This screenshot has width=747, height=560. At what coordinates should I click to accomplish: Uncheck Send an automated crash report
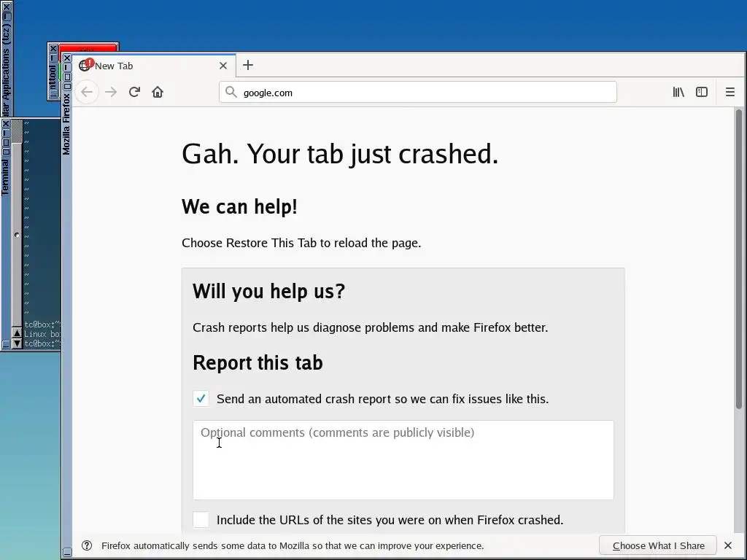tap(201, 399)
